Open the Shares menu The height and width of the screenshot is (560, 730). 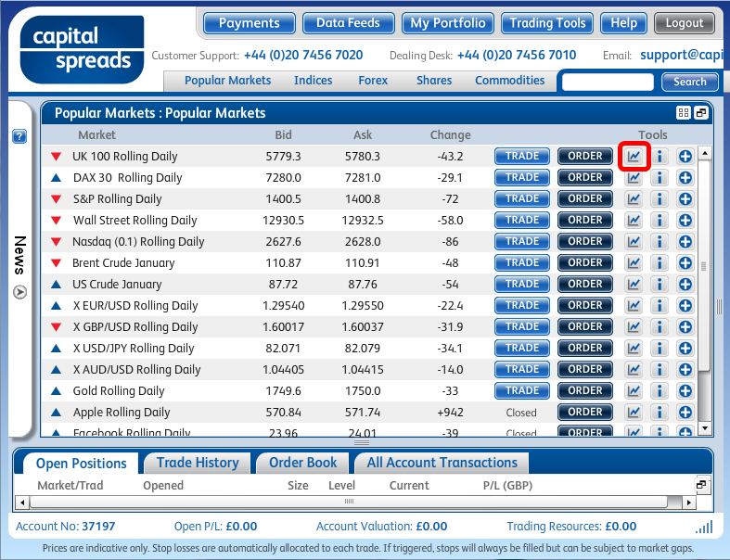point(434,81)
